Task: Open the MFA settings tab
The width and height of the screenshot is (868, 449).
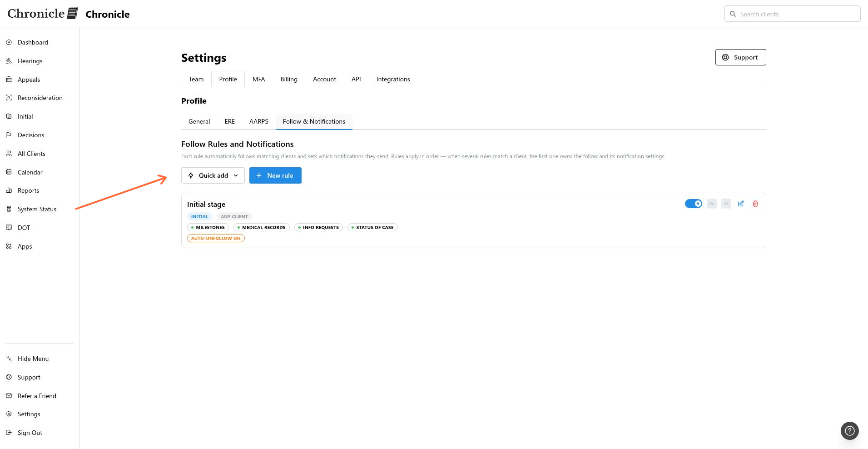Action: click(x=258, y=79)
